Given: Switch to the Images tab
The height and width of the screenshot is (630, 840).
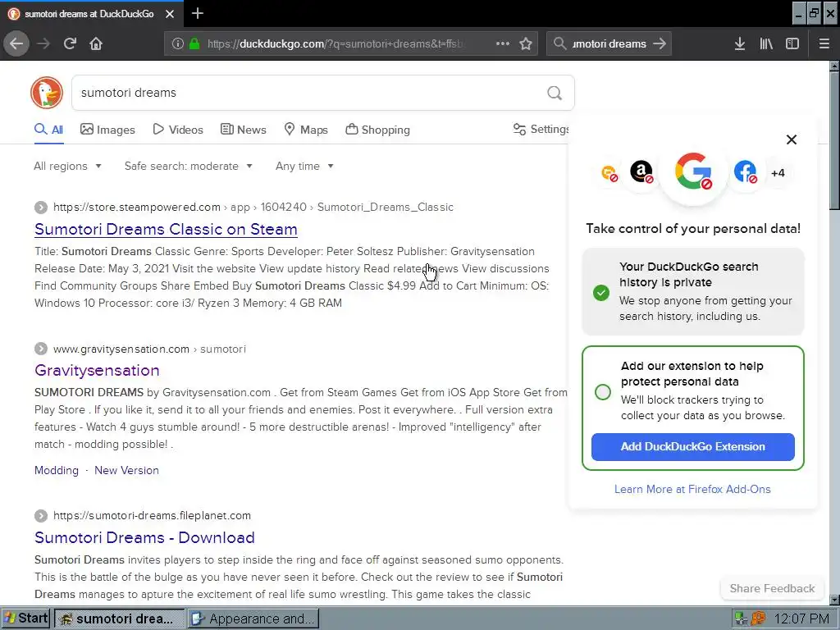Looking at the screenshot, I should click(107, 130).
